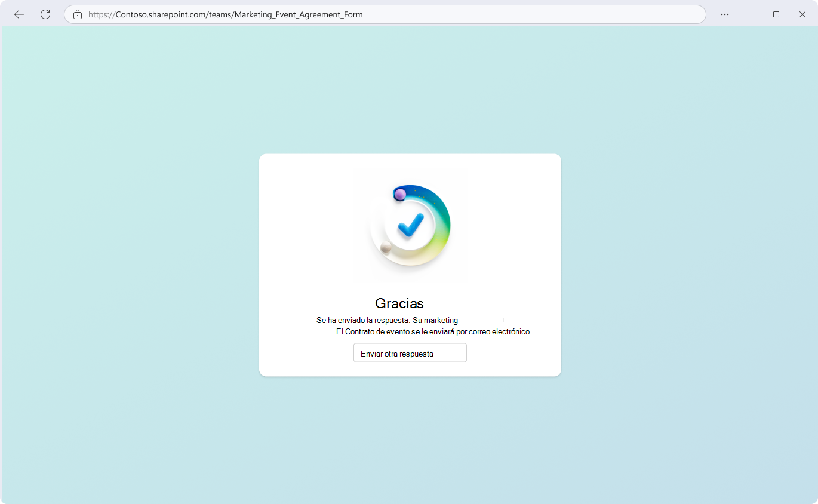Focus the SharePoint URL address bar

385,14
